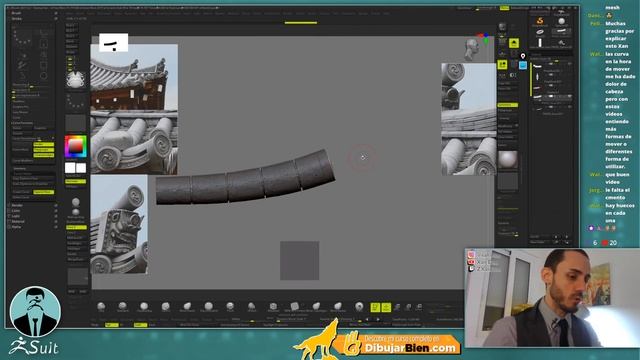This screenshot has width=640, height=360.
Task: Pick a hue in the rainbow color picker
Action: (76, 147)
